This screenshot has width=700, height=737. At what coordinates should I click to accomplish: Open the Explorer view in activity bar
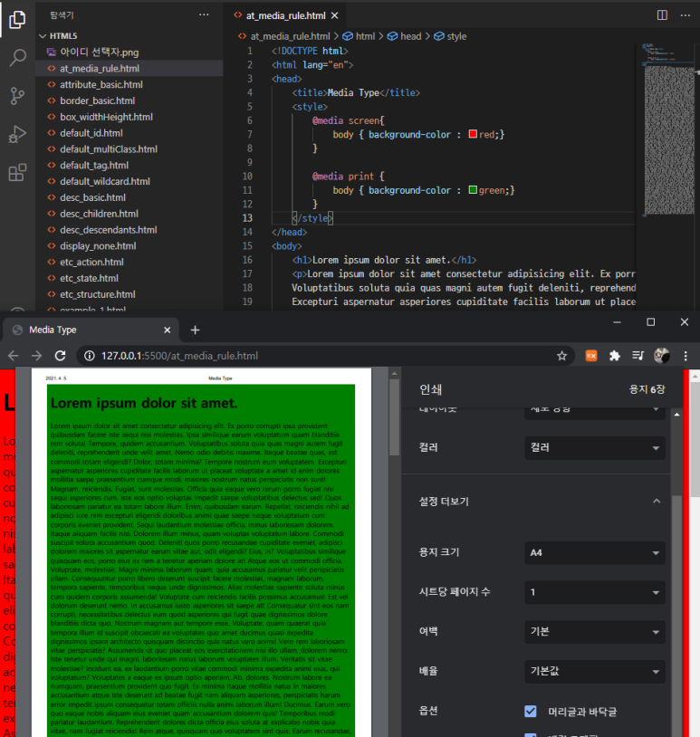point(17,19)
